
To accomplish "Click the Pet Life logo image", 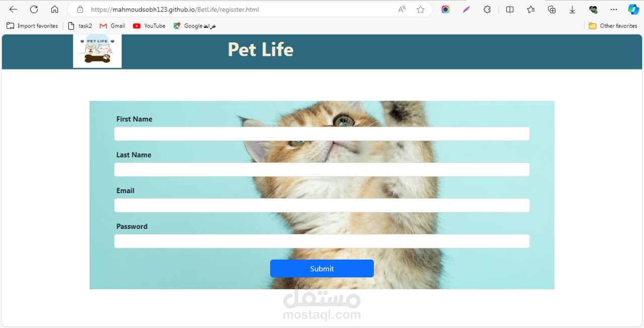I will click(98, 51).
